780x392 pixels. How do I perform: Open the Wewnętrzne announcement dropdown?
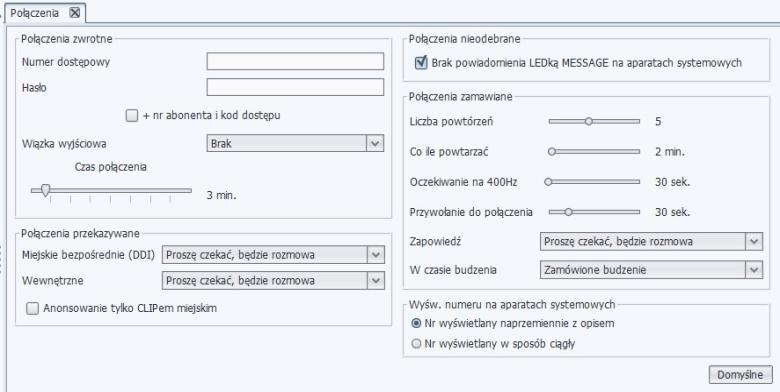273,281
